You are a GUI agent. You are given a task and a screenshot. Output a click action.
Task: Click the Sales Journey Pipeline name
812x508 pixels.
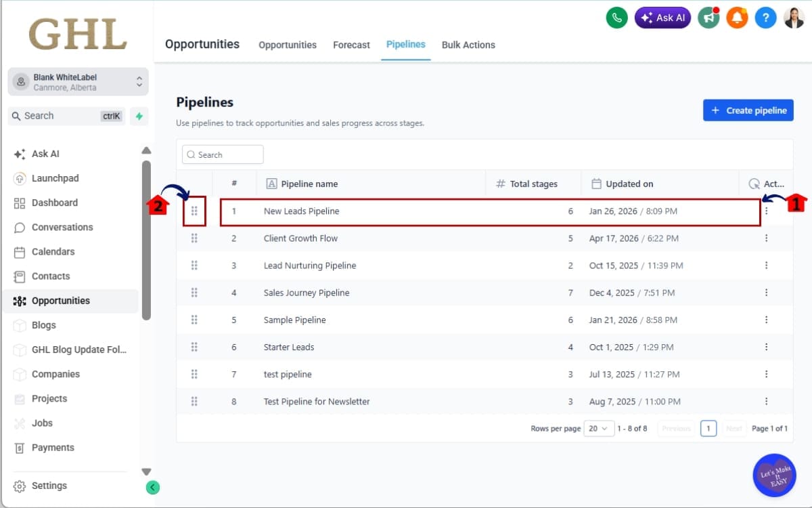307,293
